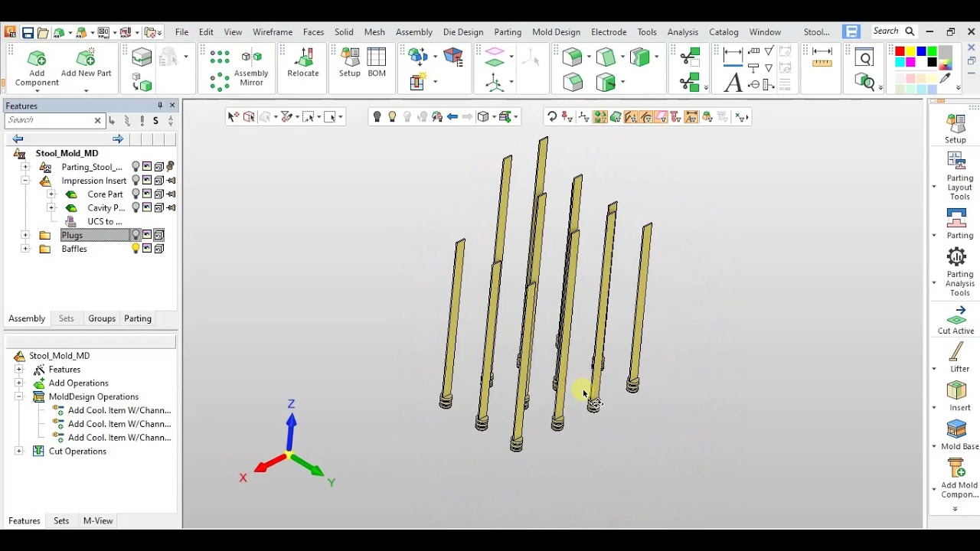Click the large text annotation 'A' icon

click(x=733, y=83)
